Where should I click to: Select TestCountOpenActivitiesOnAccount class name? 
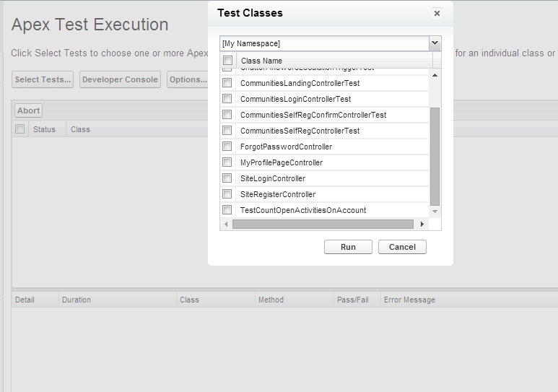tap(303, 210)
